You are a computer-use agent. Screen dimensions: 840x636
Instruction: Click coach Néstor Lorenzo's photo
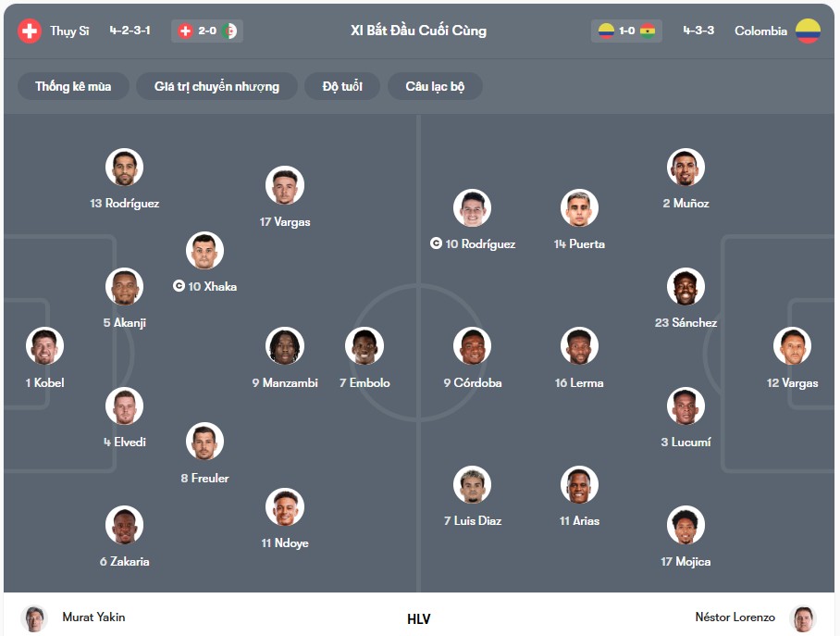point(802,618)
